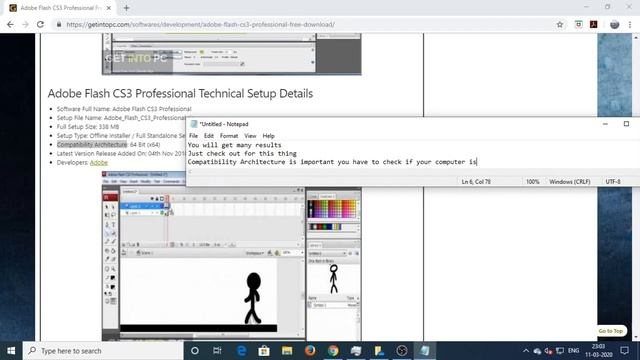Follow the Adobe developers link
Image resolution: width=640 pixels, height=360 pixels.
click(x=99, y=162)
